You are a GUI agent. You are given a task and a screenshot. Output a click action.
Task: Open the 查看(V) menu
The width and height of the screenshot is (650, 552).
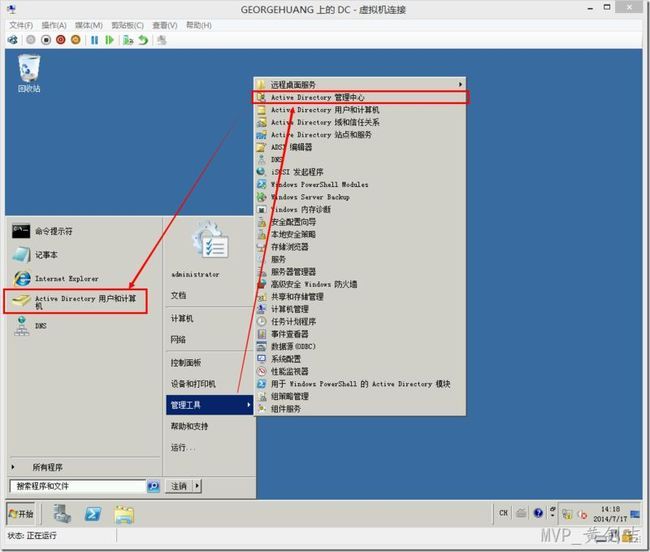165,25
